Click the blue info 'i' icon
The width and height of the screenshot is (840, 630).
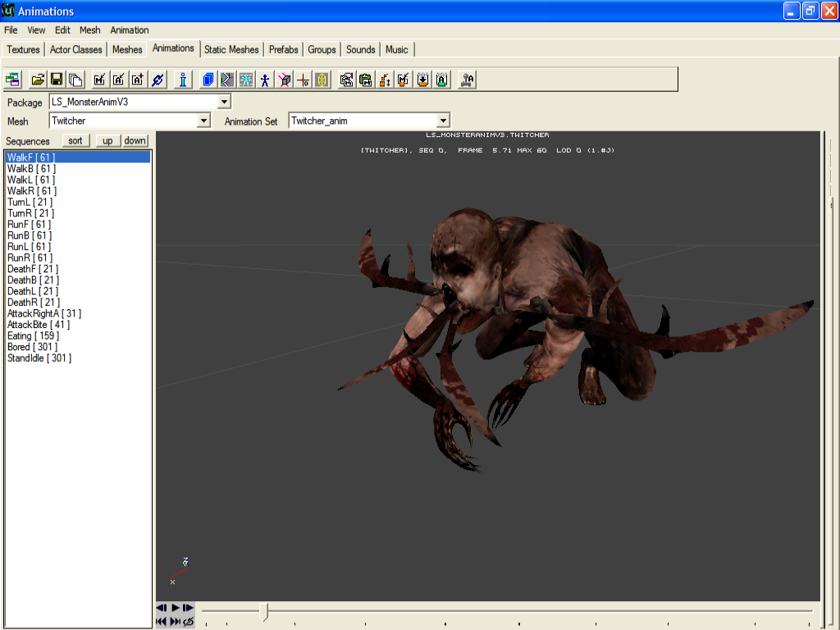[x=182, y=80]
